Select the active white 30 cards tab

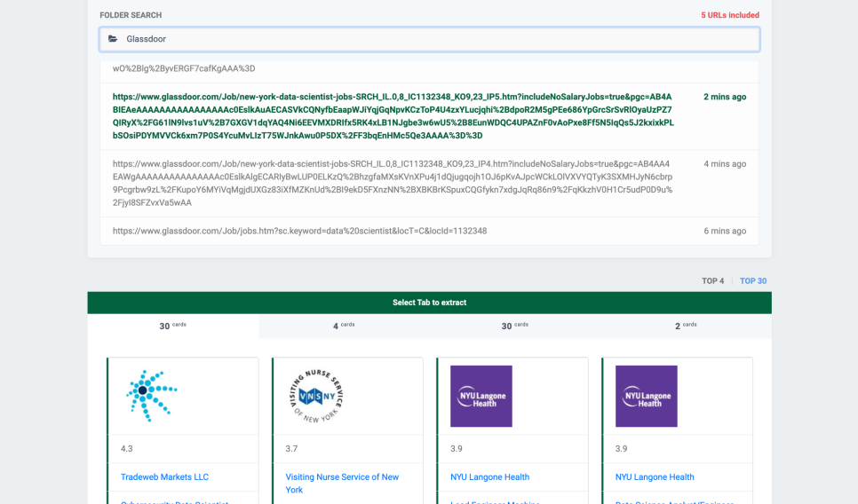pos(172,326)
